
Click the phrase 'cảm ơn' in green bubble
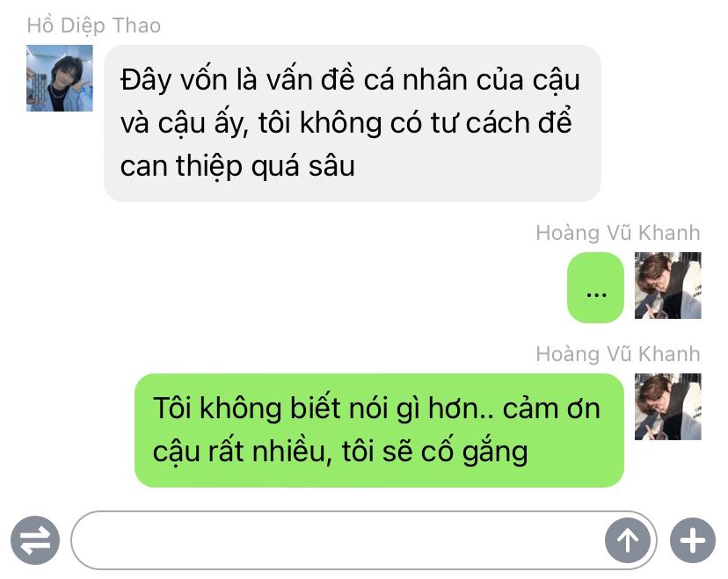pos(551,409)
